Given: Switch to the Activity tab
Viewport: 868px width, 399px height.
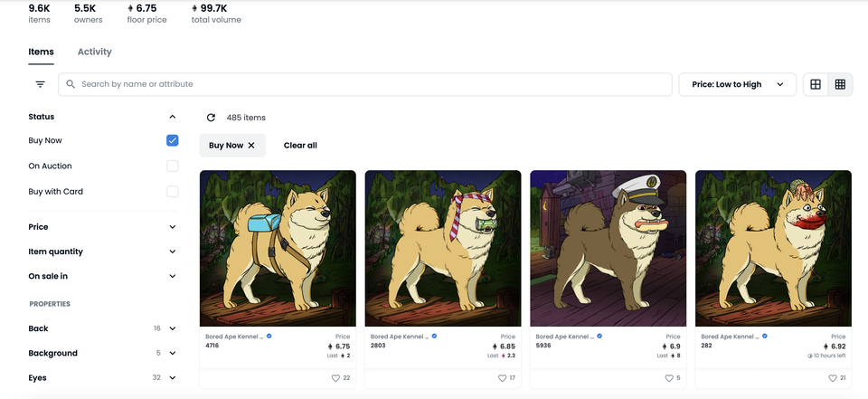Looking at the screenshot, I should pos(95,52).
